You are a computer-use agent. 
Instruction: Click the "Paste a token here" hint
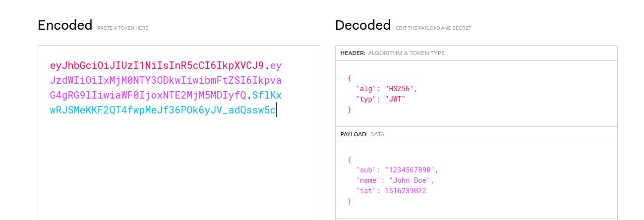pyautogui.click(x=123, y=28)
